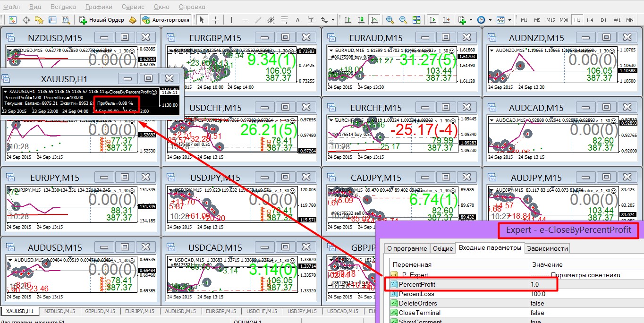Select the Fibonacci retracement tool
The width and height of the screenshot is (644, 323).
pos(285,20)
